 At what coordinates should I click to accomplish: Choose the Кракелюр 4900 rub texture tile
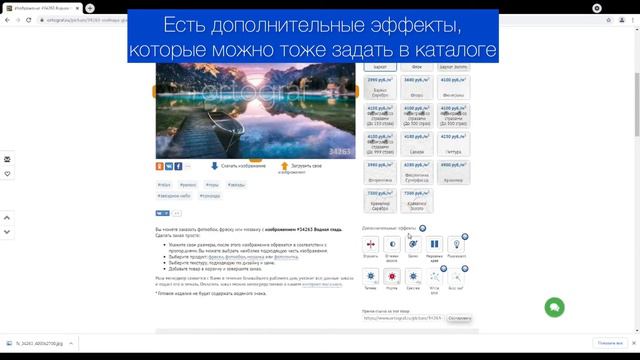453,172
